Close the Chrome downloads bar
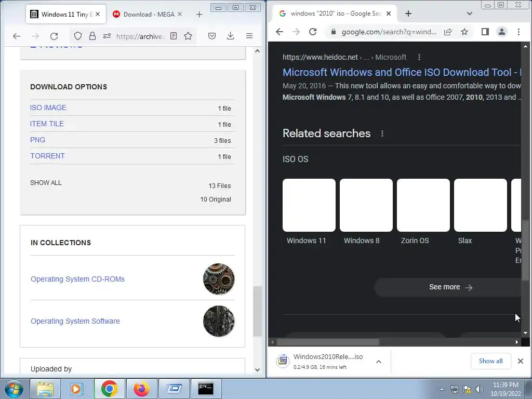This screenshot has height=399, width=532. [521, 361]
